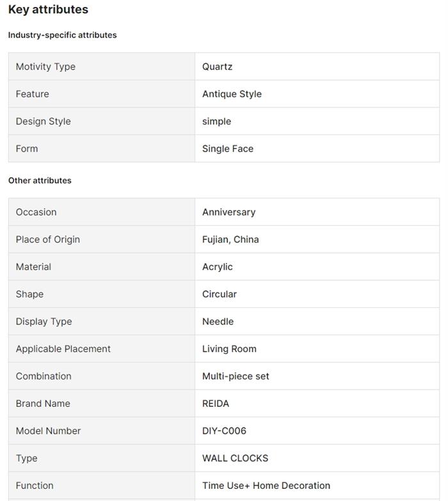448x501 pixels.
Task: Click the Other attributes subheading
Action: coord(40,180)
